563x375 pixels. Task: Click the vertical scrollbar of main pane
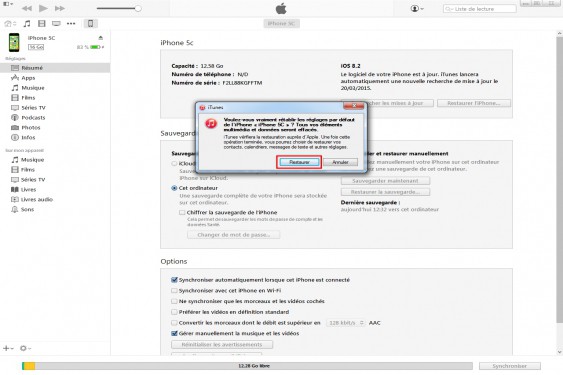coord(559,180)
